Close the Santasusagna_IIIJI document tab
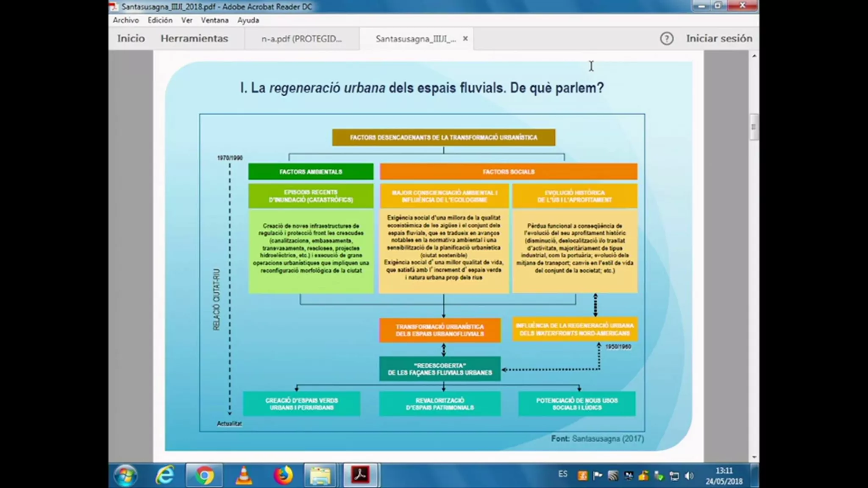The width and height of the screenshot is (868, 488). [465, 38]
